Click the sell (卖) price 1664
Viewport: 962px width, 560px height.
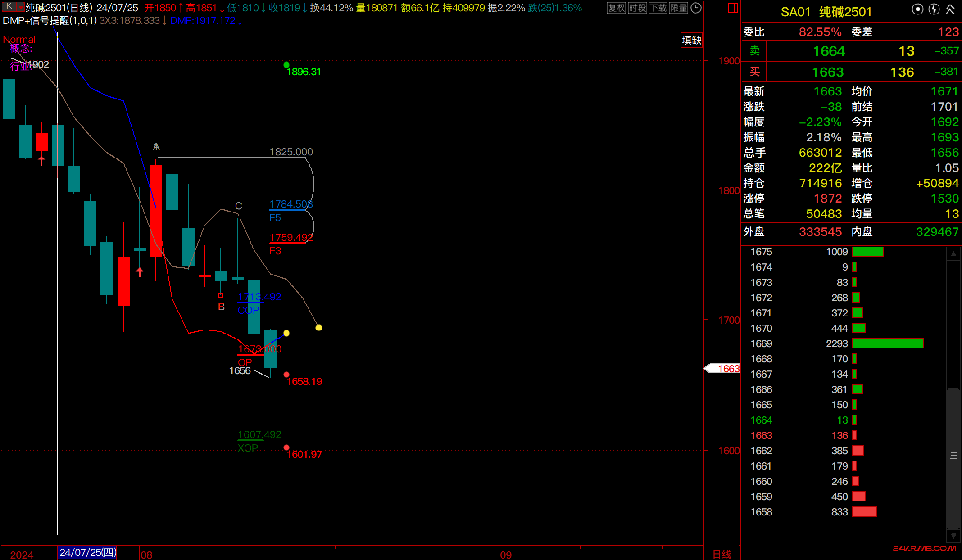pyautogui.click(x=828, y=51)
